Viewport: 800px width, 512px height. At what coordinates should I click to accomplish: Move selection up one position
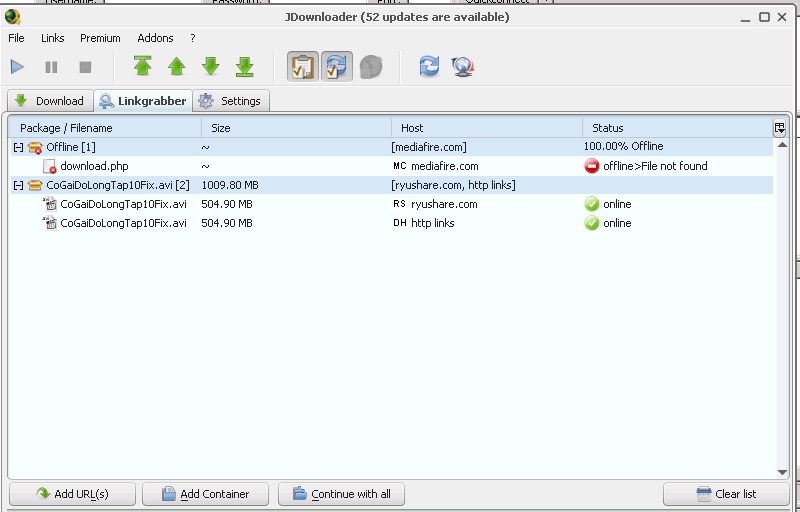pyautogui.click(x=177, y=66)
